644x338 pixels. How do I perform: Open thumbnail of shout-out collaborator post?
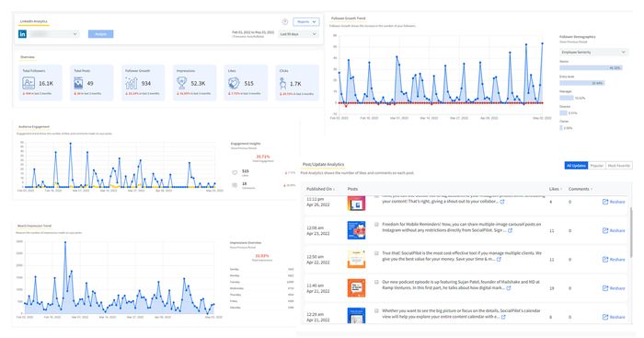(x=356, y=204)
